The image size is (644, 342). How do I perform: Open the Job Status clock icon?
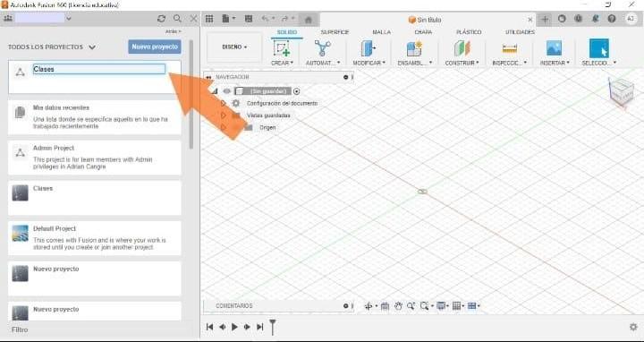(579, 19)
